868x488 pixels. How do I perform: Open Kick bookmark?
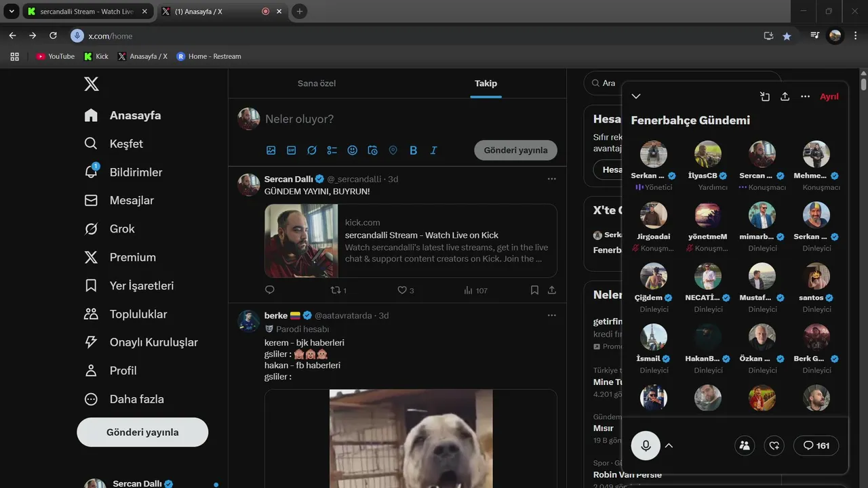[96, 56]
